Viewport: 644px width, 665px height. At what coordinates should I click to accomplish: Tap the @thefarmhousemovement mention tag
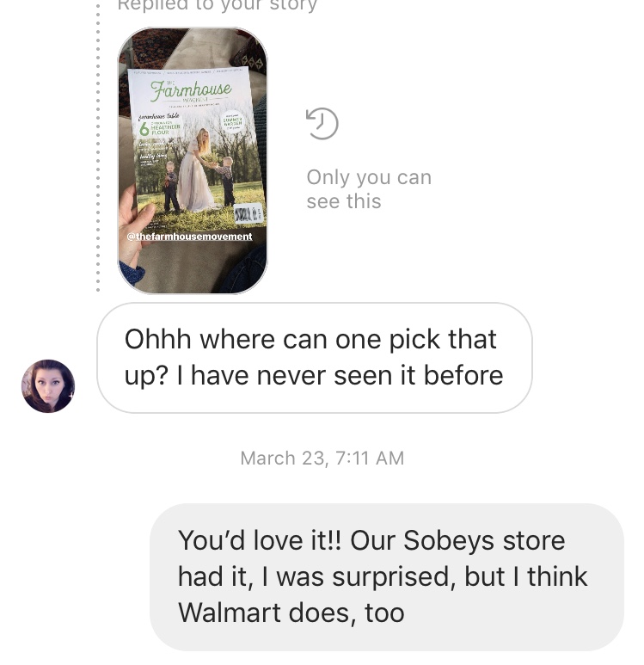point(189,237)
